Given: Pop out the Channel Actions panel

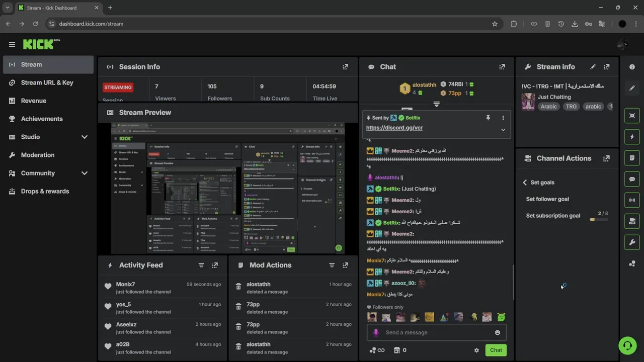Looking at the screenshot, I should click(606, 158).
